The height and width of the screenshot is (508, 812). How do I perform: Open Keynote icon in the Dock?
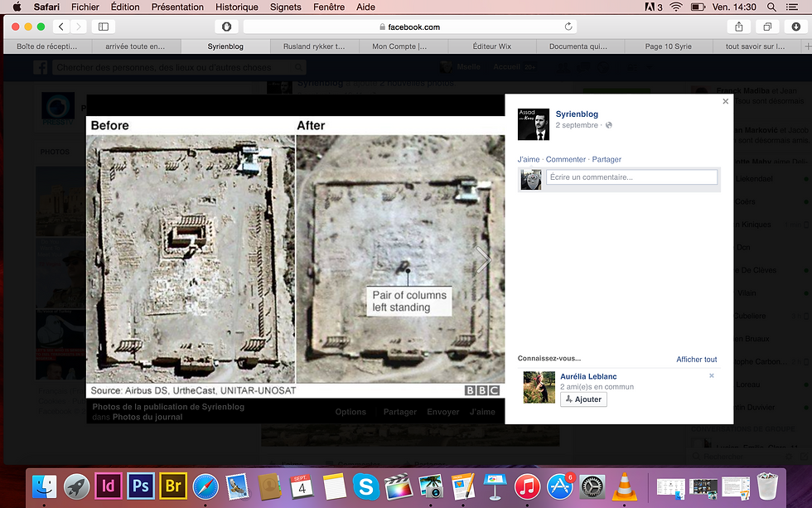pyautogui.click(x=495, y=486)
